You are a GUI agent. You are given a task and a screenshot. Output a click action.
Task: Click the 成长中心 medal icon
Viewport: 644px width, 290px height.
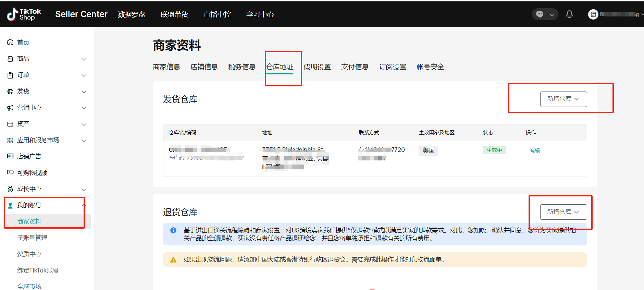(10, 189)
